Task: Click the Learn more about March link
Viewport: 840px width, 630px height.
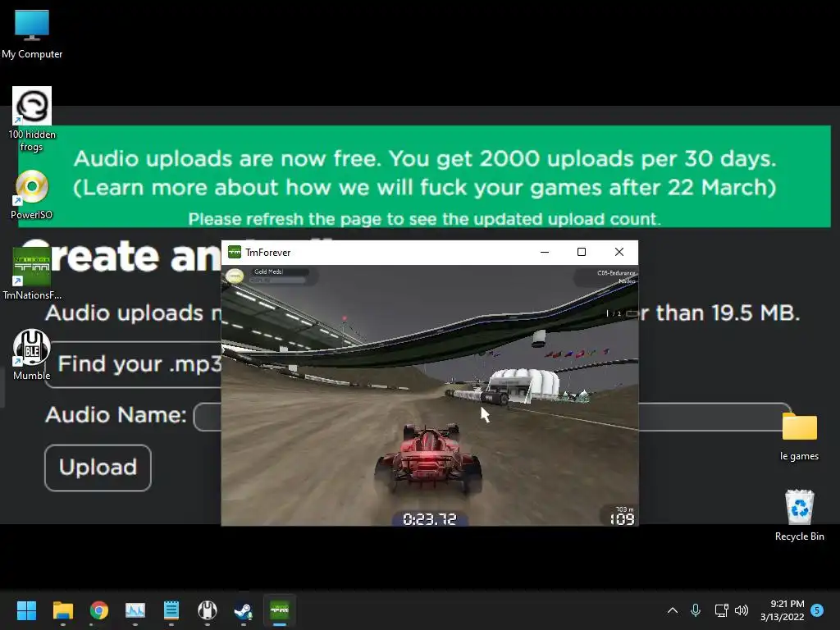Action: tap(424, 188)
